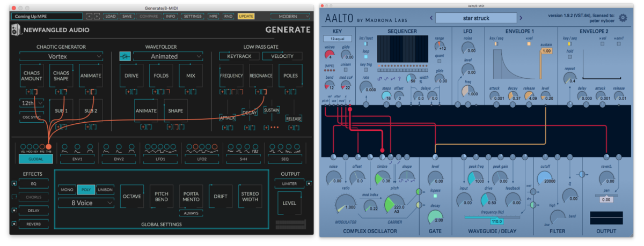644x246 pixels.
Task: Click the Aalto envelope 1 attack dial
Action: click(x=494, y=95)
